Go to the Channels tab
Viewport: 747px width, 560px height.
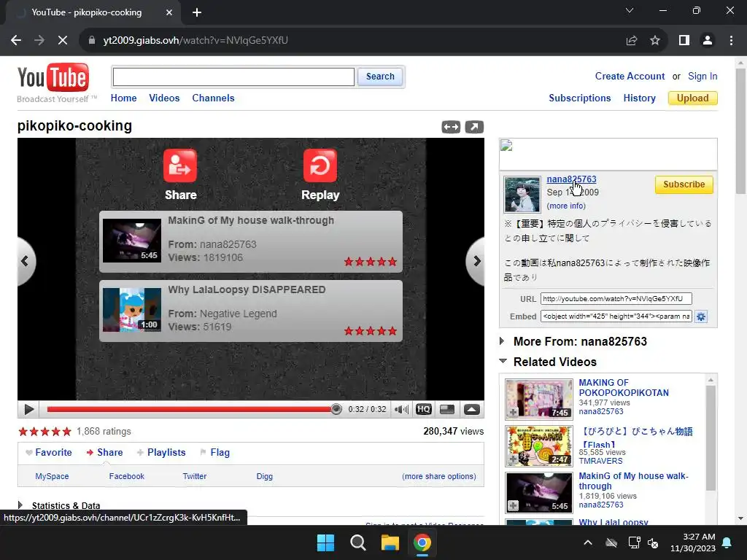[214, 98]
